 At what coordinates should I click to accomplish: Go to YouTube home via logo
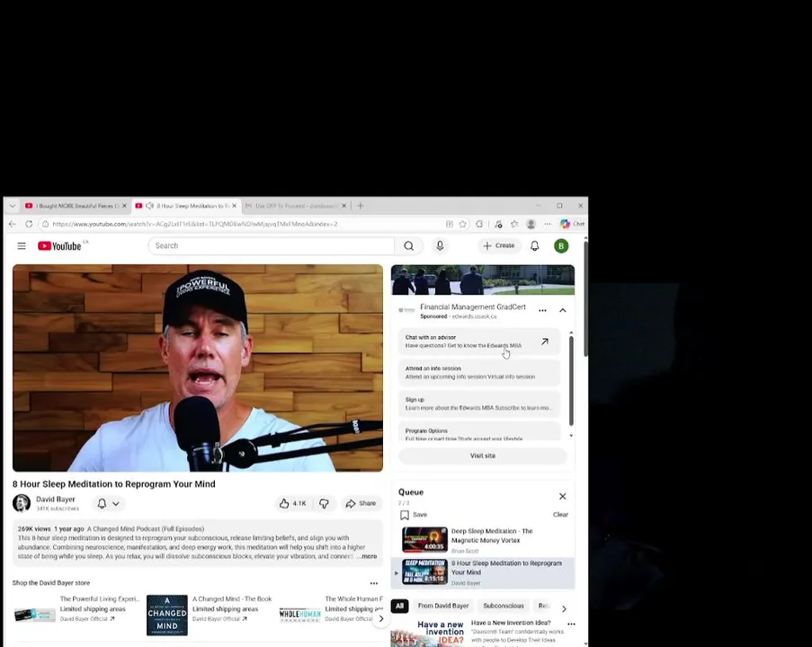click(59, 246)
